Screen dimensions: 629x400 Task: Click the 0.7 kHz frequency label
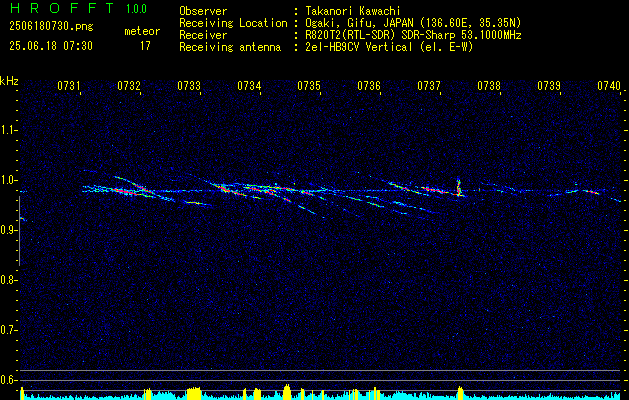pyautogui.click(x=8, y=330)
